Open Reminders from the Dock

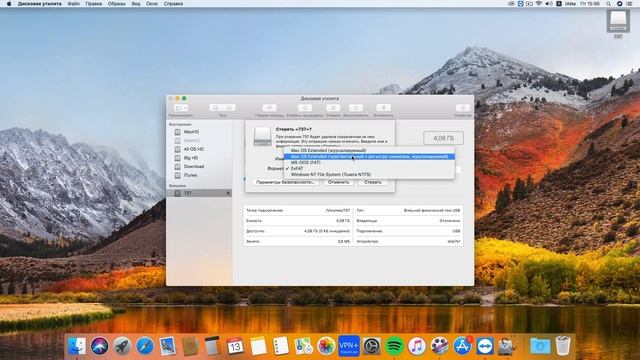(281, 346)
